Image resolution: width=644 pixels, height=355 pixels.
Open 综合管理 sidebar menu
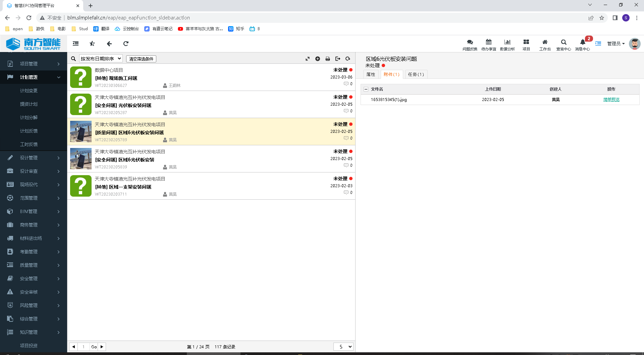click(x=34, y=319)
